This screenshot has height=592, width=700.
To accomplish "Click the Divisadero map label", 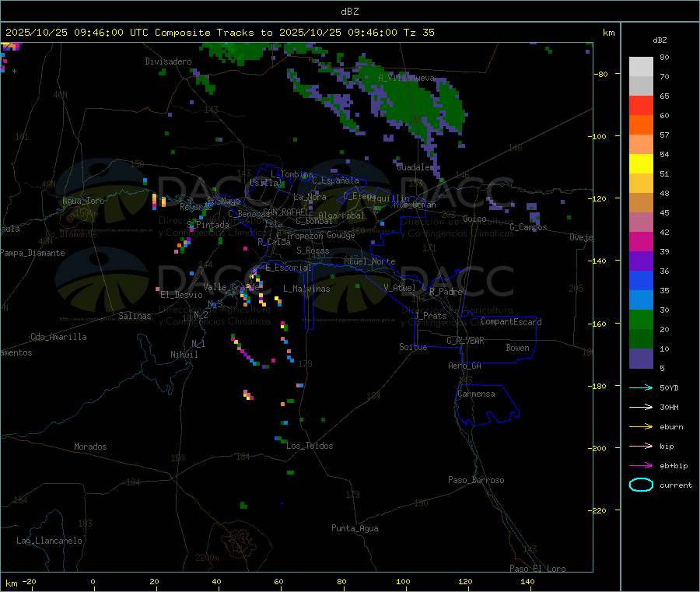I will pos(168,61).
